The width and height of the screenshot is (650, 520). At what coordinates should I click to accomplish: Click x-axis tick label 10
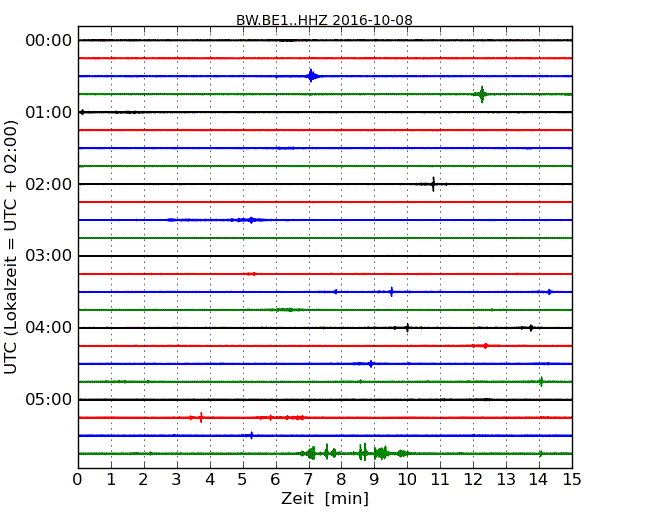(407, 479)
